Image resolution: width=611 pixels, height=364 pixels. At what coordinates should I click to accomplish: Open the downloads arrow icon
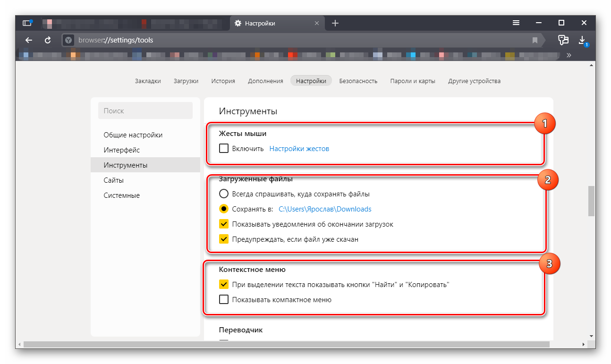(582, 40)
